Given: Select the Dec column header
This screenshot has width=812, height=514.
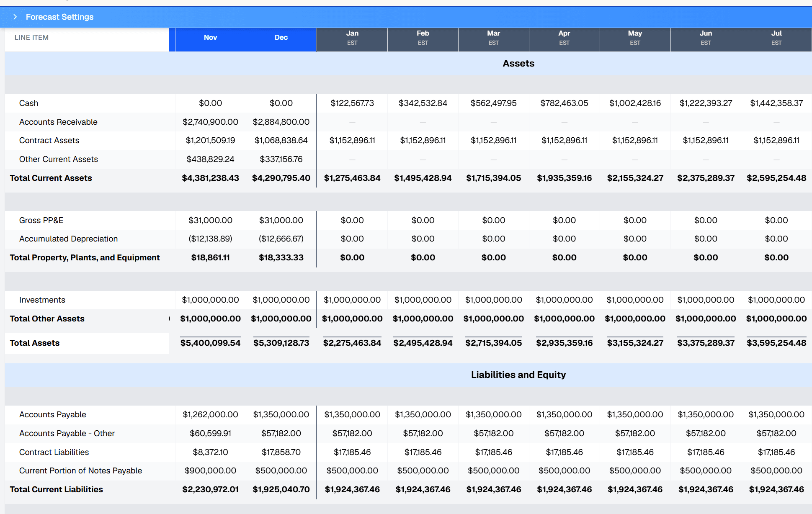Looking at the screenshot, I should 281,39.
